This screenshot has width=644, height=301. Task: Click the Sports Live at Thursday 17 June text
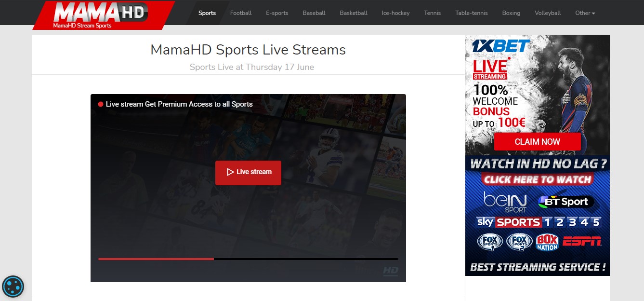[252, 67]
